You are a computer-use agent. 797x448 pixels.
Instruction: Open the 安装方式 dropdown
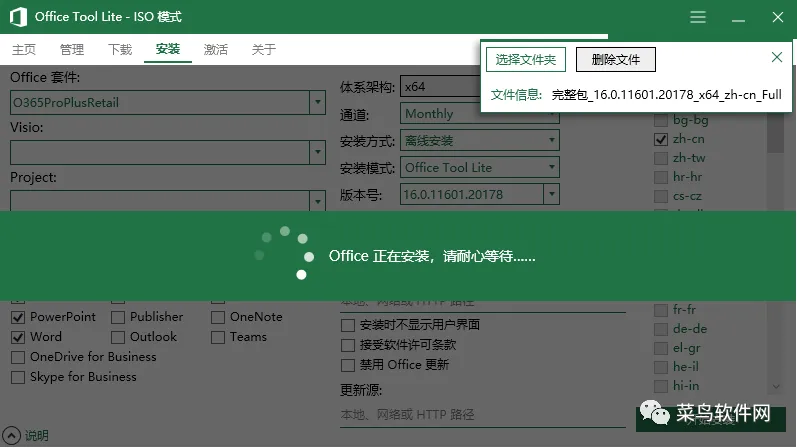click(x=480, y=140)
